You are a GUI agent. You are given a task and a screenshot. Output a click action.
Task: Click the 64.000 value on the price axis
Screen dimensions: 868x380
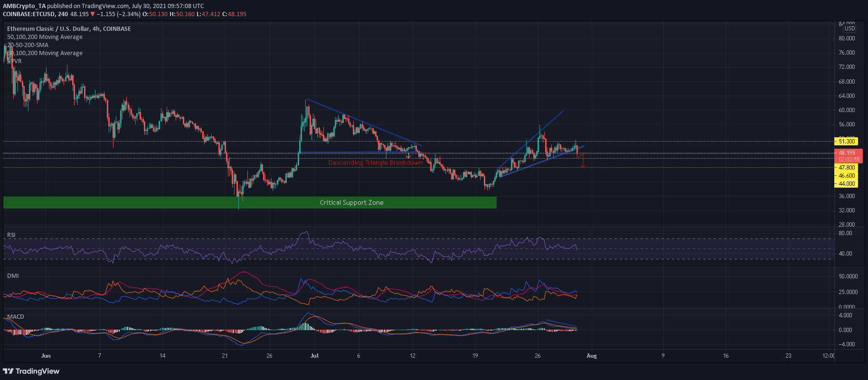coord(847,96)
